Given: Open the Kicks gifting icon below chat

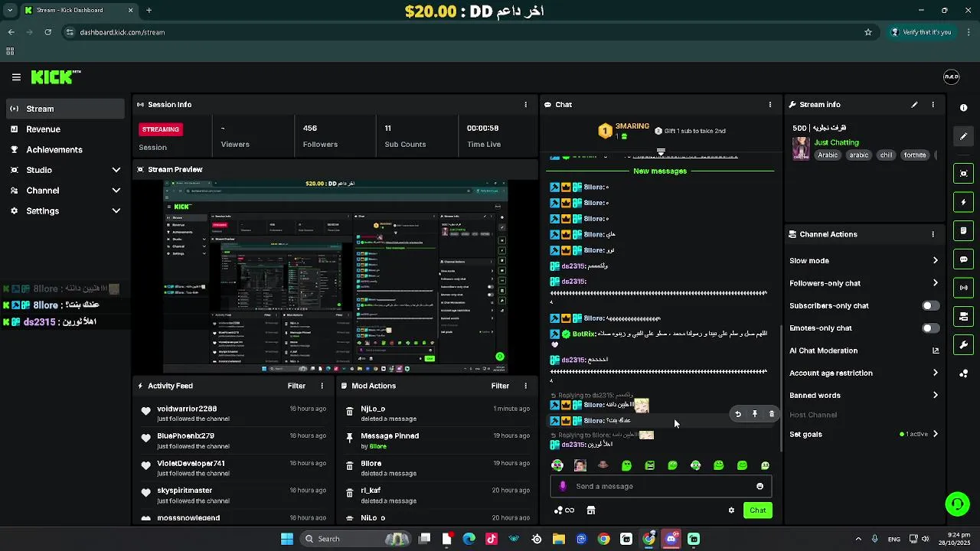Looking at the screenshot, I should pyautogui.click(x=564, y=510).
